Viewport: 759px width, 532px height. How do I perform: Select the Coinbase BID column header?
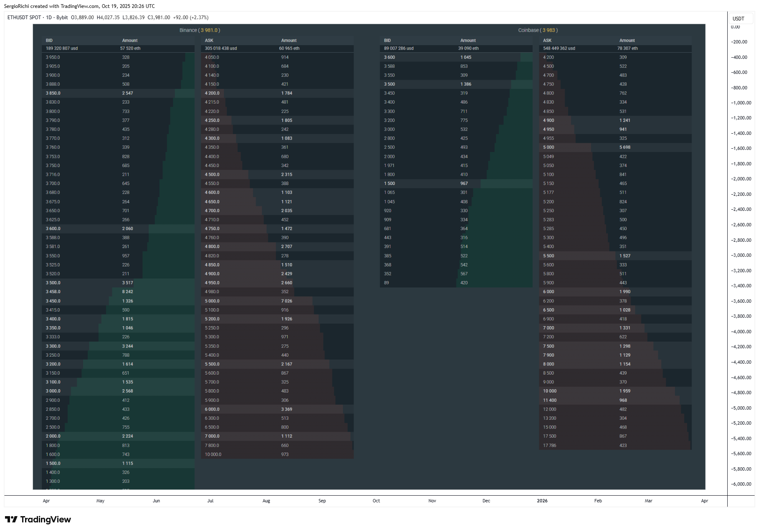tap(387, 41)
